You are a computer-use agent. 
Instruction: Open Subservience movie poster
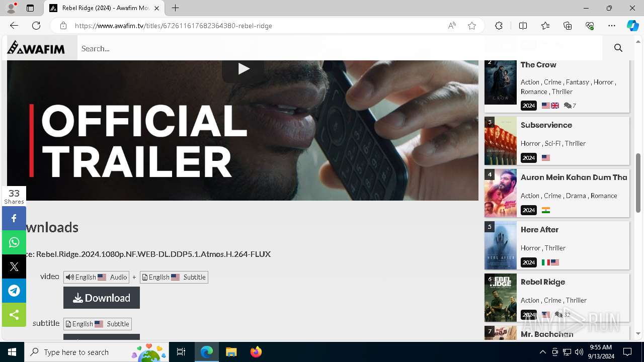tap(501, 141)
